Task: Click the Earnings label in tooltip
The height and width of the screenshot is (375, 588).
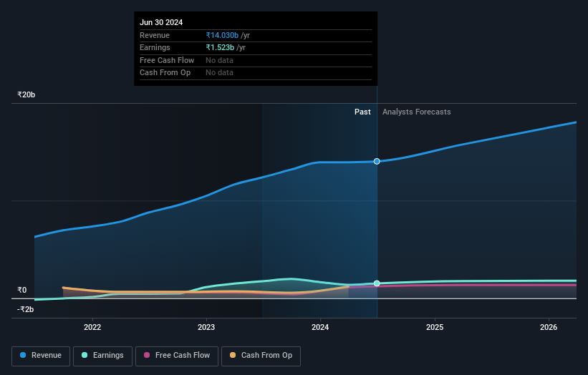Action: click(x=155, y=47)
